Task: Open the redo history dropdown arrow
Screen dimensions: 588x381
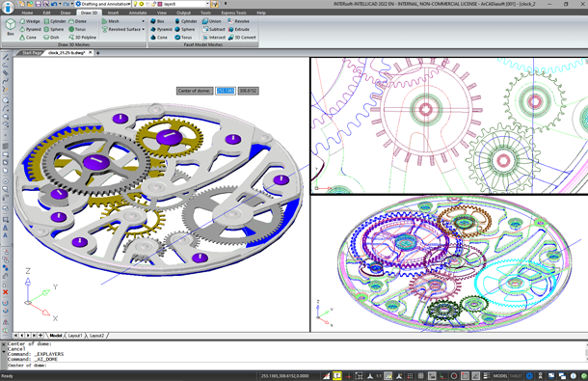Action: 72,4
